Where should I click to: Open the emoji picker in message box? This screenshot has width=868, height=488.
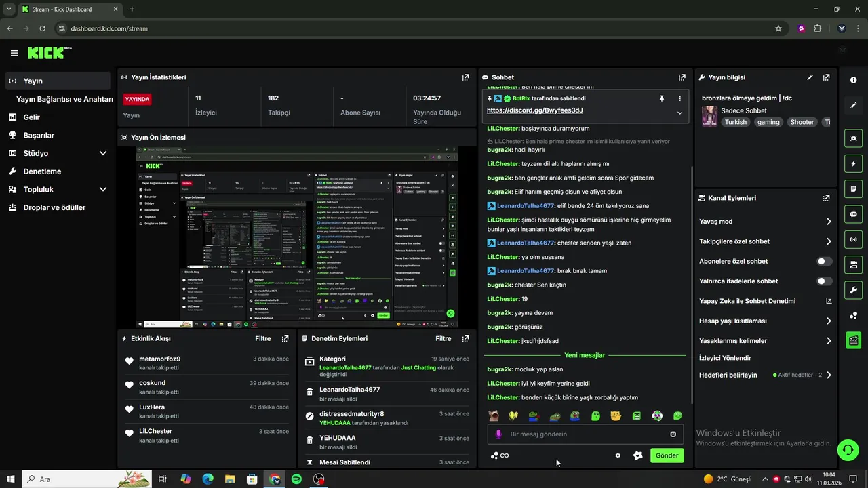point(673,434)
